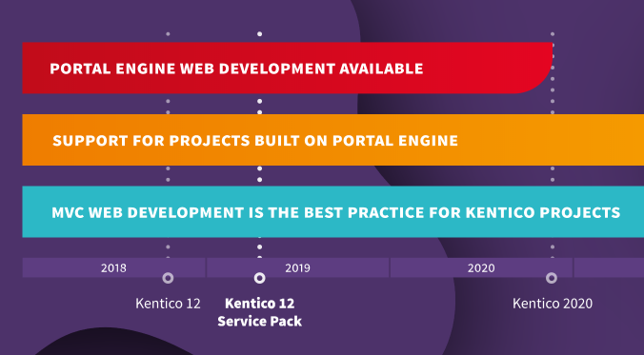
Task: Click the "Kentico 12 Service Pack" bold label
Action: click(259, 312)
